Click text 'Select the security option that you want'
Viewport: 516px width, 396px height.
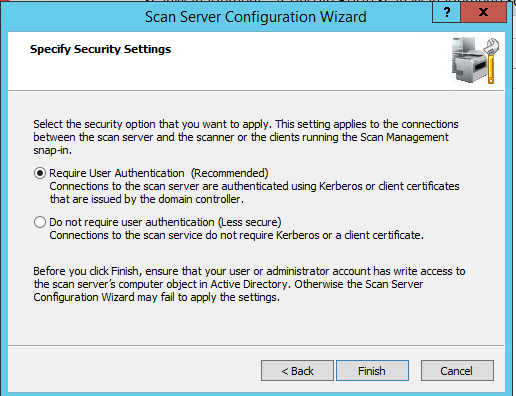pyautogui.click(x=131, y=124)
